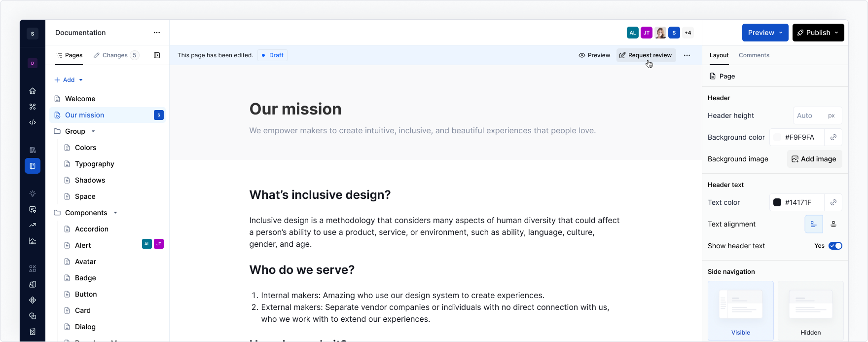Click the component diamond icon in rail
This screenshot has width=868, height=342.
pos(33,300)
